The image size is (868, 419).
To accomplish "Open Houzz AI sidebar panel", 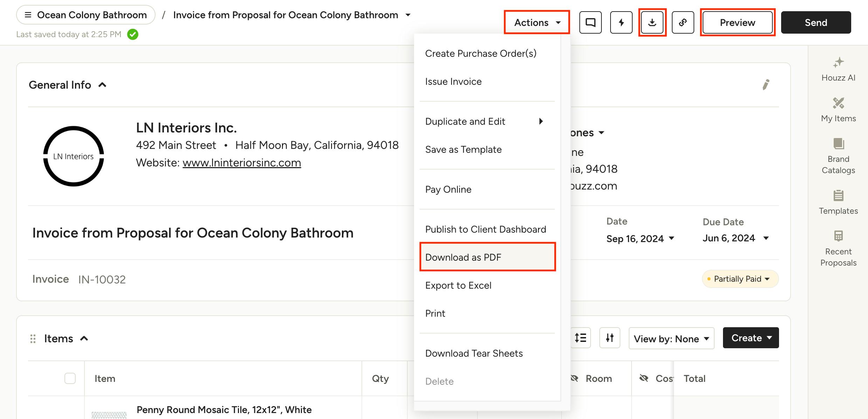I will click(x=838, y=69).
